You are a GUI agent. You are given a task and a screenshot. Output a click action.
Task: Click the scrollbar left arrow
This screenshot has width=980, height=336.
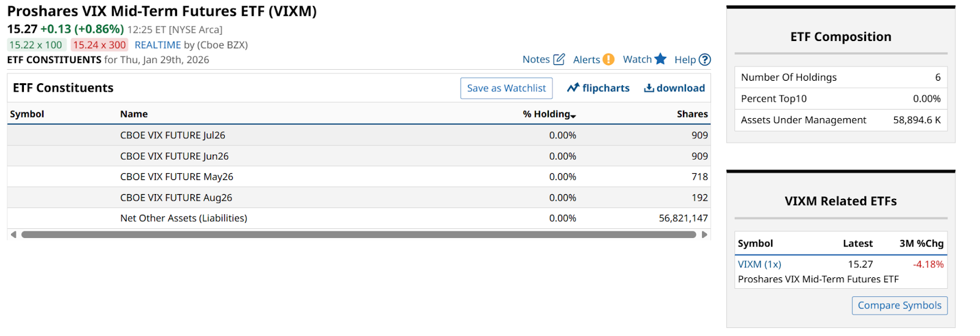[x=13, y=234]
